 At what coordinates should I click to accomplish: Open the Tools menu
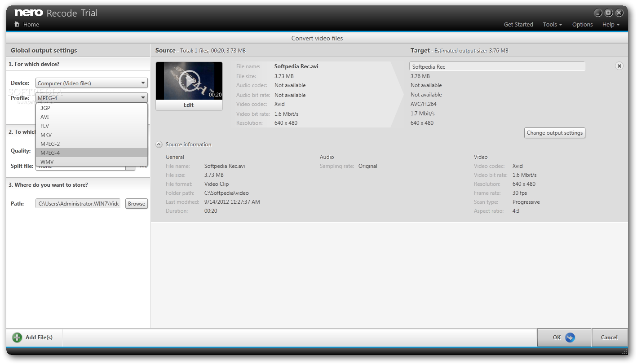click(553, 25)
